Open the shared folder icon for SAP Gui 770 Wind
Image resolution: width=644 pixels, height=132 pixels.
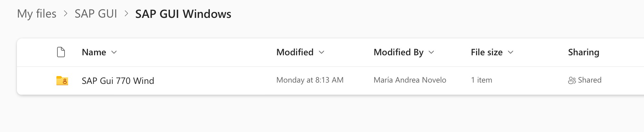point(62,81)
